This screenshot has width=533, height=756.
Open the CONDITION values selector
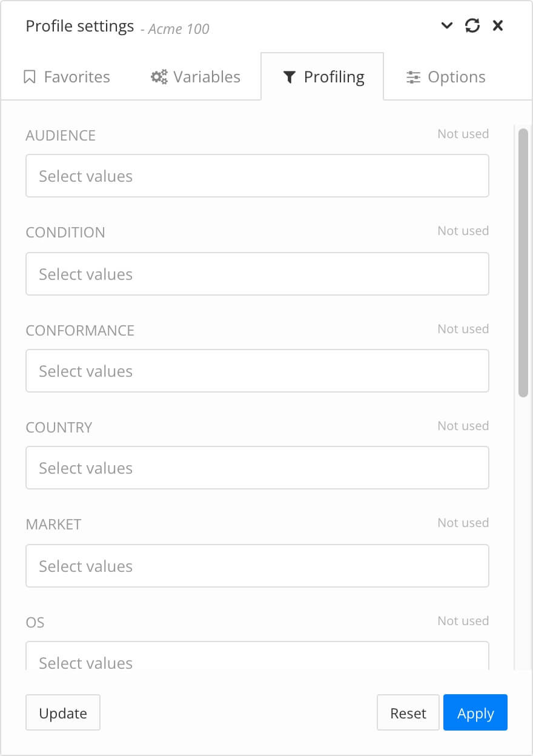257,274
